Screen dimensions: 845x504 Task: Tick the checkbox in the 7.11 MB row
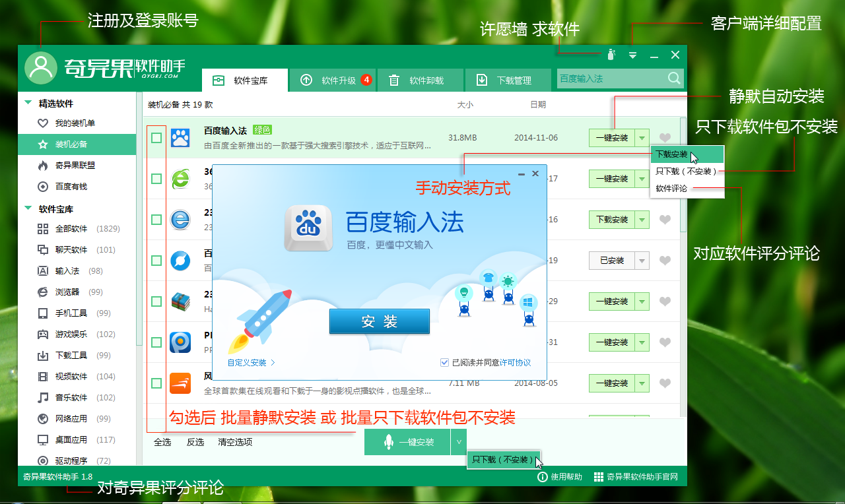coord(156,383)
